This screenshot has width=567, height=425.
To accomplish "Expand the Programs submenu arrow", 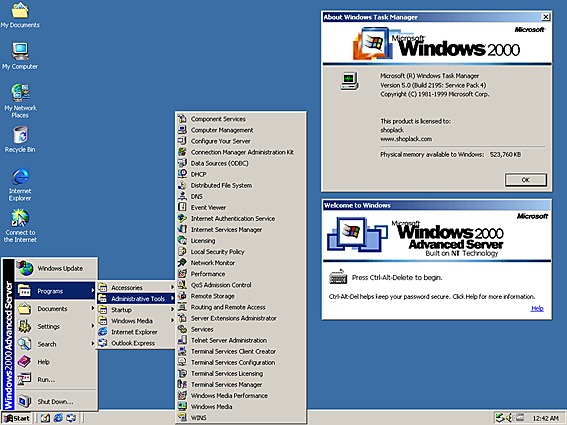I will pos(93,290).
